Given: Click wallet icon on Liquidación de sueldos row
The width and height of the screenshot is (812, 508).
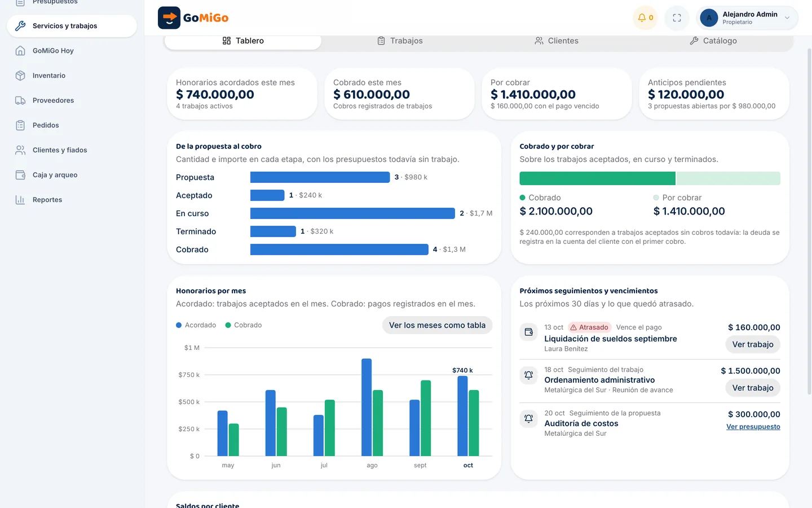Looking at the screenshot, I should click(x=528, y=332).
